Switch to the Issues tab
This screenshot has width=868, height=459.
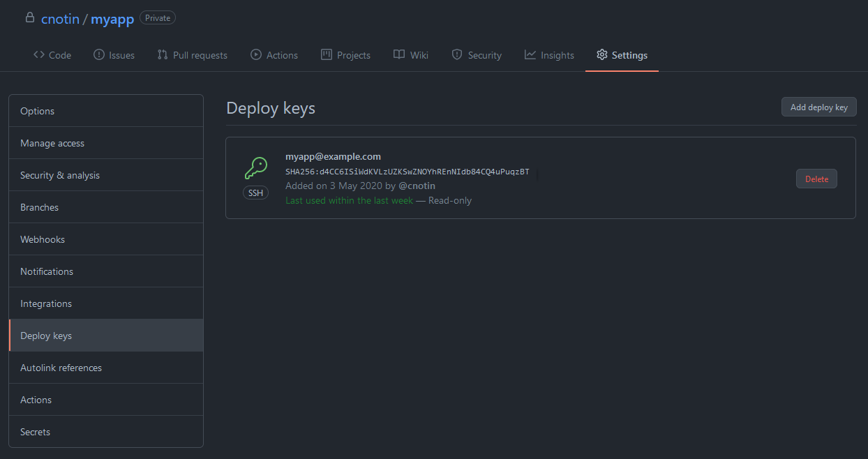point(114,55)
